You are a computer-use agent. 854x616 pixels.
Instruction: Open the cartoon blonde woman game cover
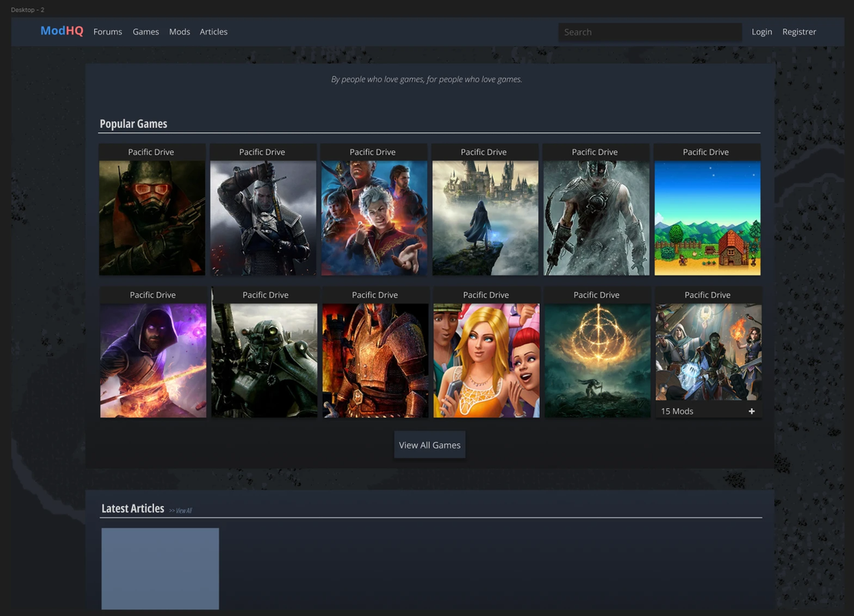487,360
